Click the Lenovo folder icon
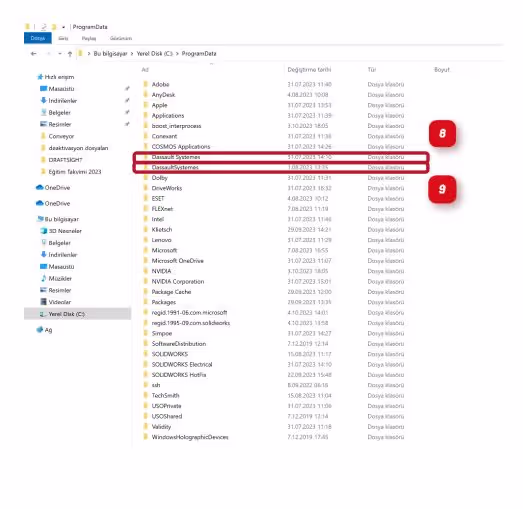 [146, 239]
